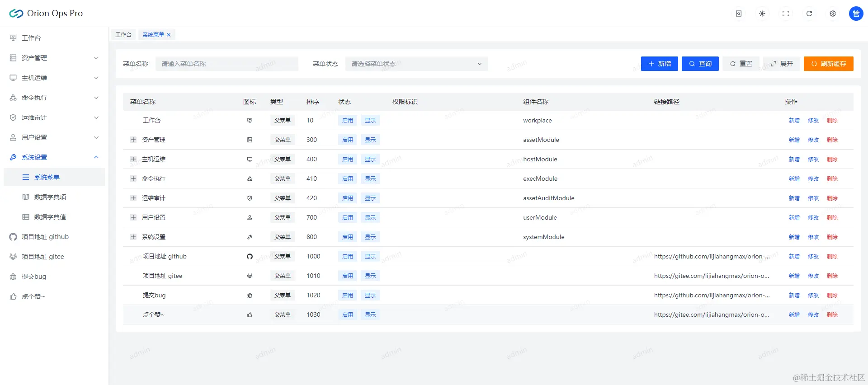The image size is (868, 385).
Task: Click the 展开 expand-all button
Action: tap(782, 64)
